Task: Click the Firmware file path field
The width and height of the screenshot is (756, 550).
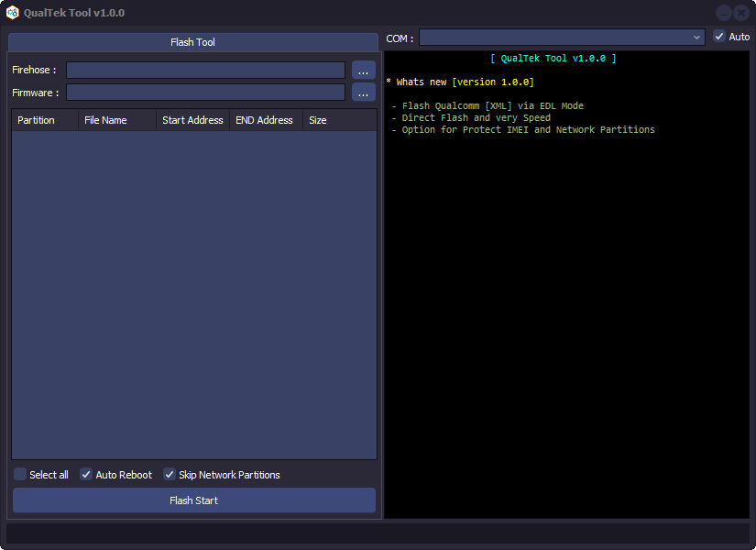Action: (x=206, y=93)
